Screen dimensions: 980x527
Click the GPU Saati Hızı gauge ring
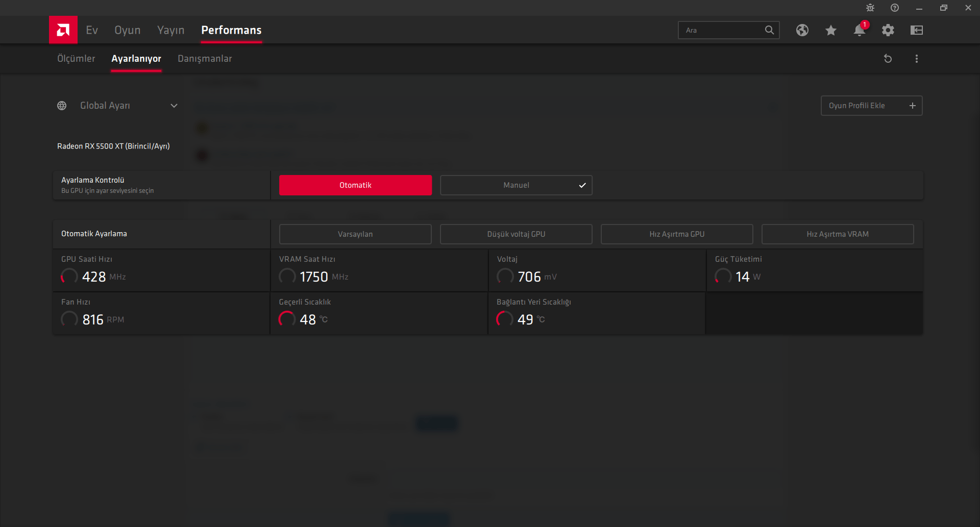coord(69,277)
